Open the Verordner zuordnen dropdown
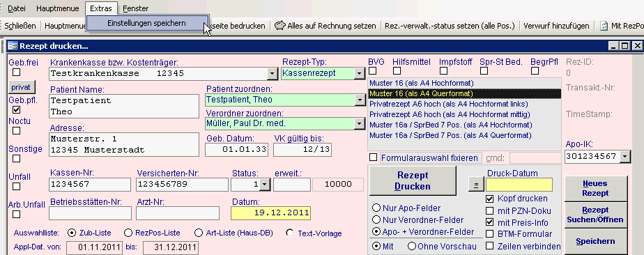The width and height of the screenshot is (644, 255). [360, 123]
